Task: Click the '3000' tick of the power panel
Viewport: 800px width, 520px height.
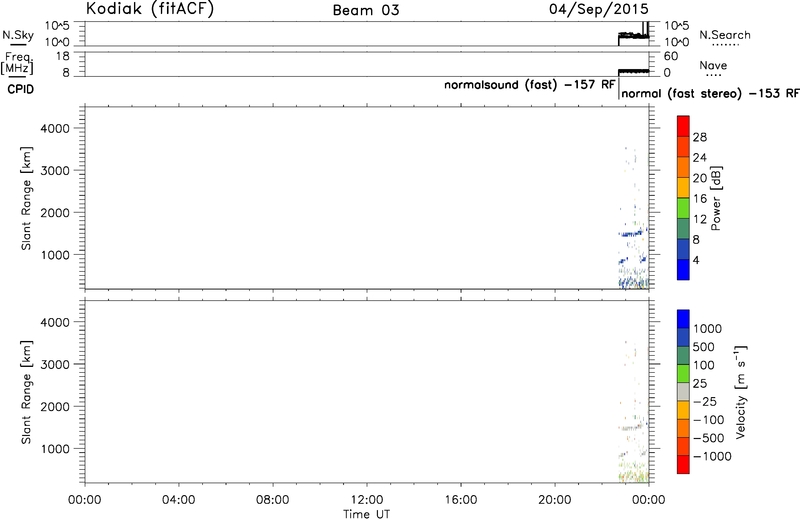Action: 55,170
